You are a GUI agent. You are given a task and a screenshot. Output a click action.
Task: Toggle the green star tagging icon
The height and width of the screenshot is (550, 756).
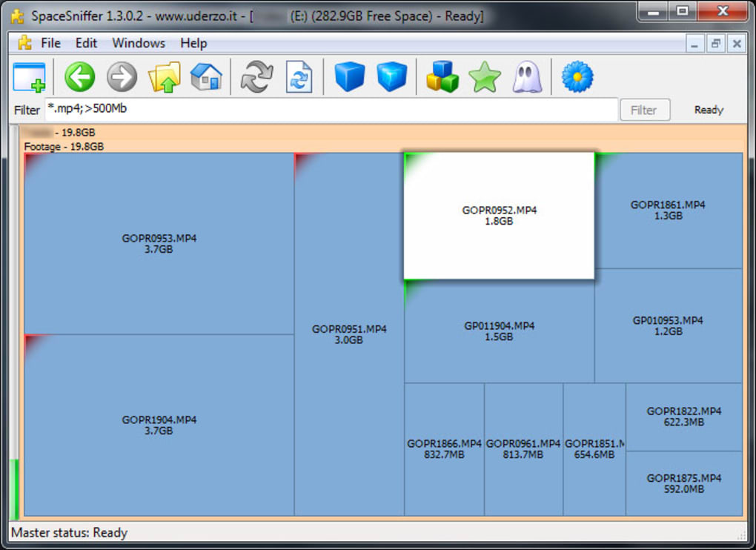[485, 77]
